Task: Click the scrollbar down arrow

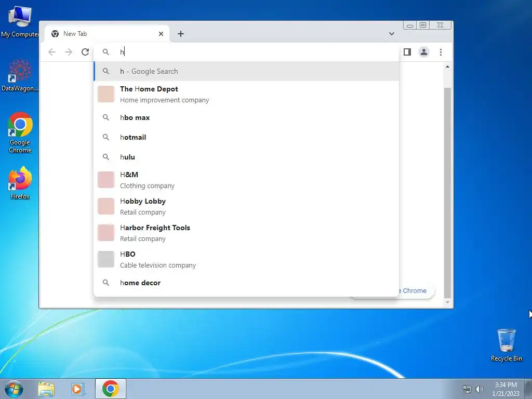Action: [x=447, y=302]
